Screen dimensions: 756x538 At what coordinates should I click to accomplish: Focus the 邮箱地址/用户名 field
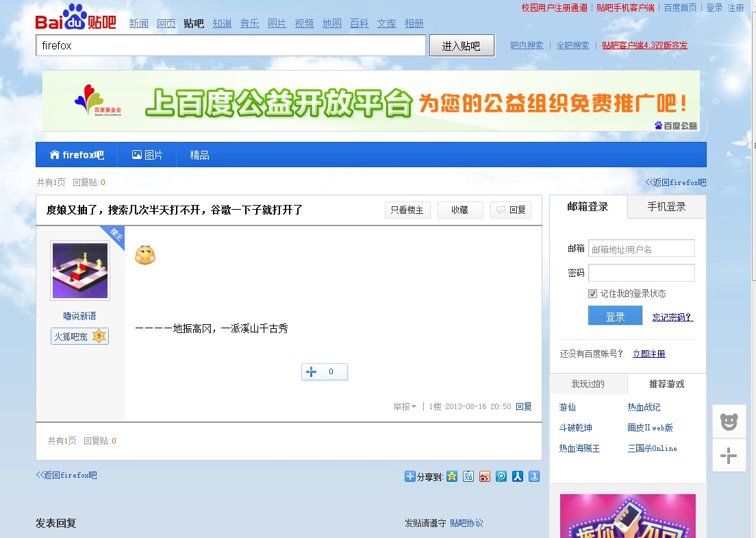point(642,249)
